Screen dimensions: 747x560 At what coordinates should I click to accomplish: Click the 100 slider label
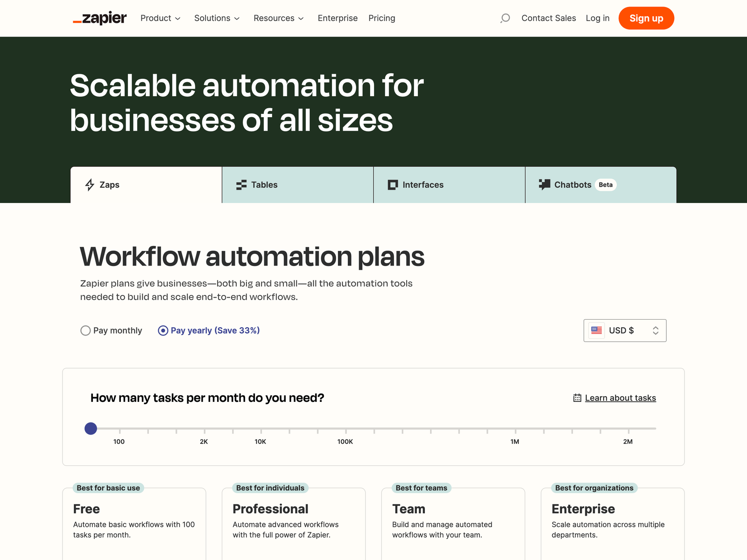119,441
